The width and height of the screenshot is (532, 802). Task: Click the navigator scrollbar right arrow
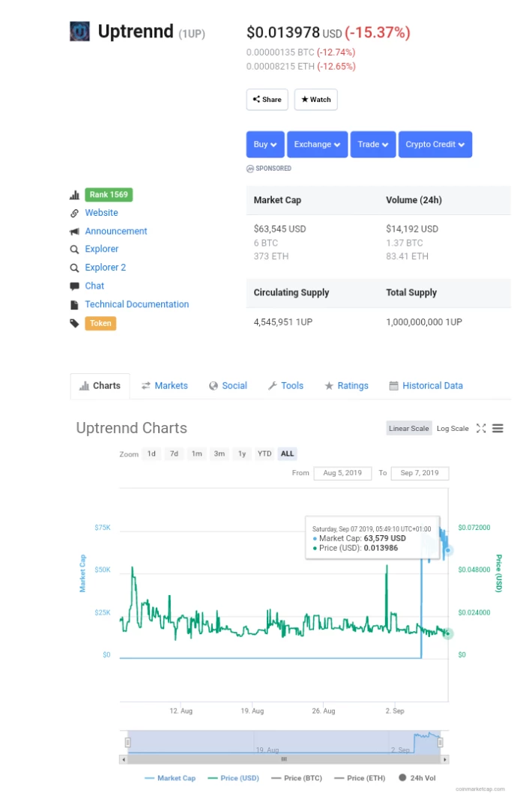pyautogui.click(x=445, y=759)
